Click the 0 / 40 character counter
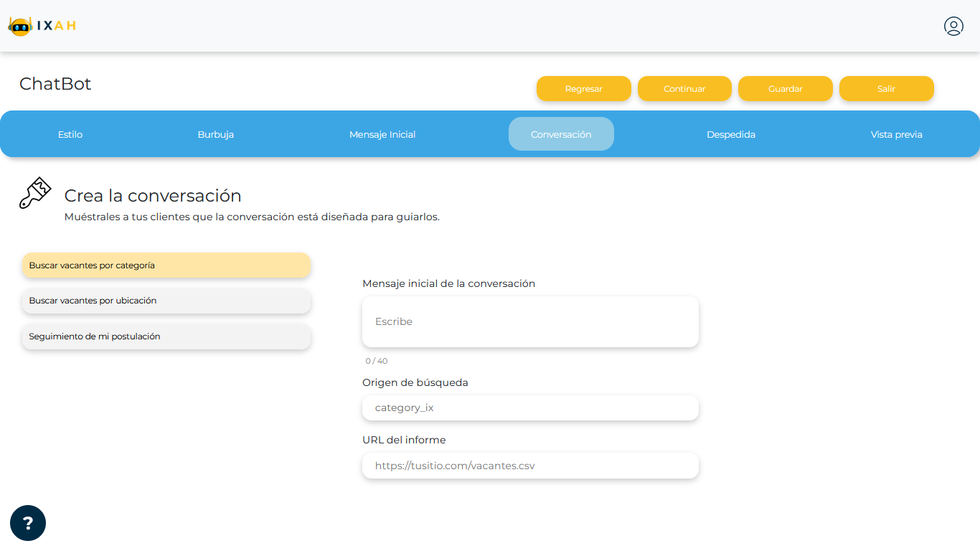980x551 pixels. pyautogui.click(x=377, y=361)
